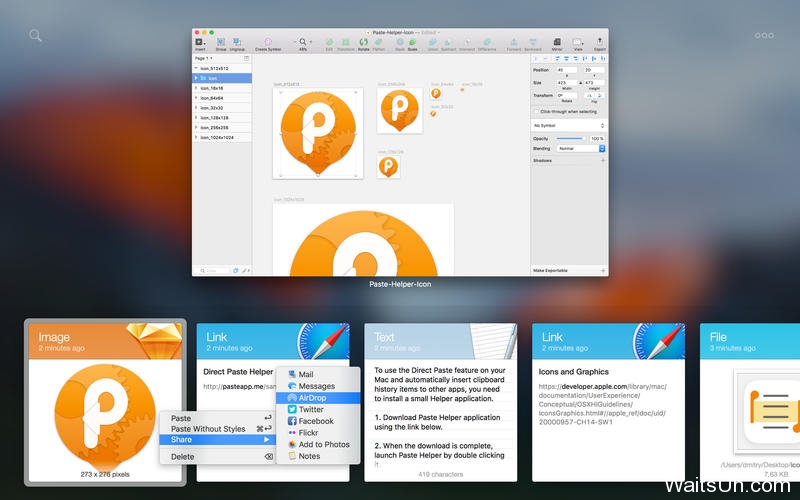The height and width of the screenshot is (500, 800).
Task: Click the Export icon in Sketch toolbar
Action: [x=599, y=42]
